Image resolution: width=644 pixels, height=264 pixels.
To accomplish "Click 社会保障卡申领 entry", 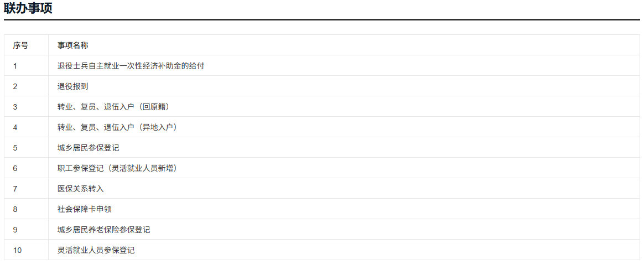I will [x=84, y=209].
